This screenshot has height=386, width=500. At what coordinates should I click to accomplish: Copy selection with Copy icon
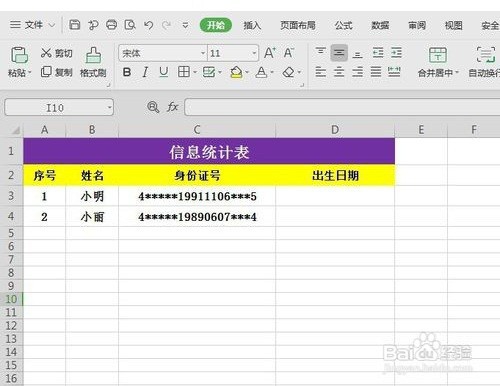pos(46,72)
